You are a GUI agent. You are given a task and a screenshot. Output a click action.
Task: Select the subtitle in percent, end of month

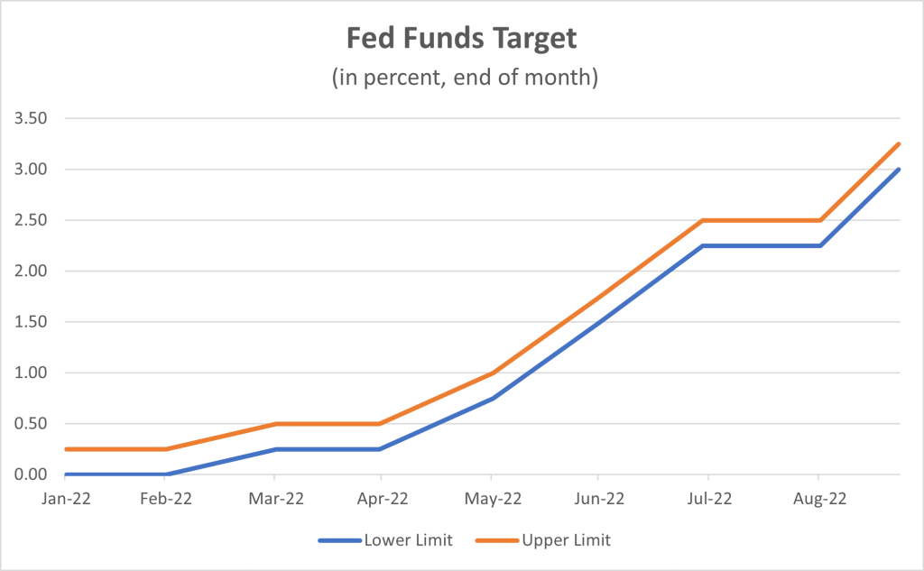click(x=461, y=78)
